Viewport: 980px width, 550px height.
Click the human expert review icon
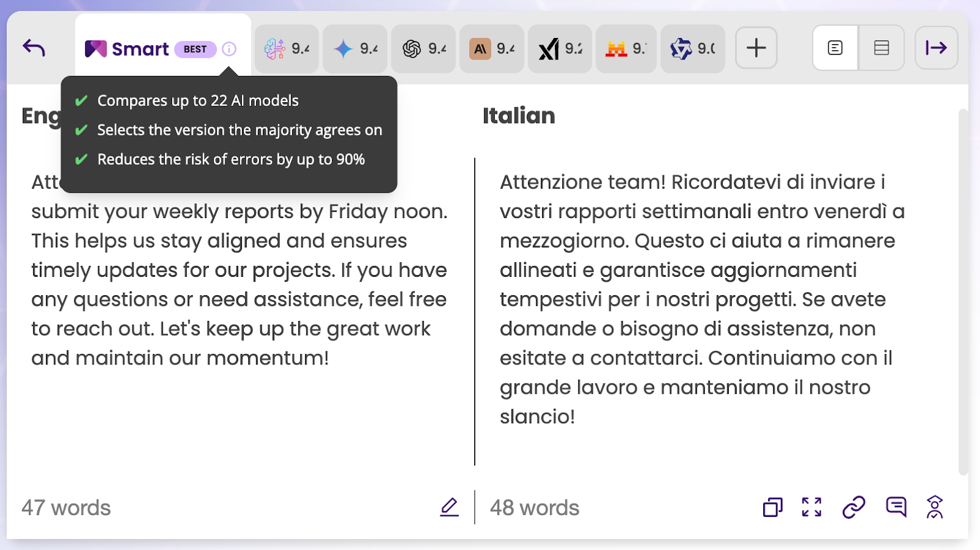(x=935, y=507)
